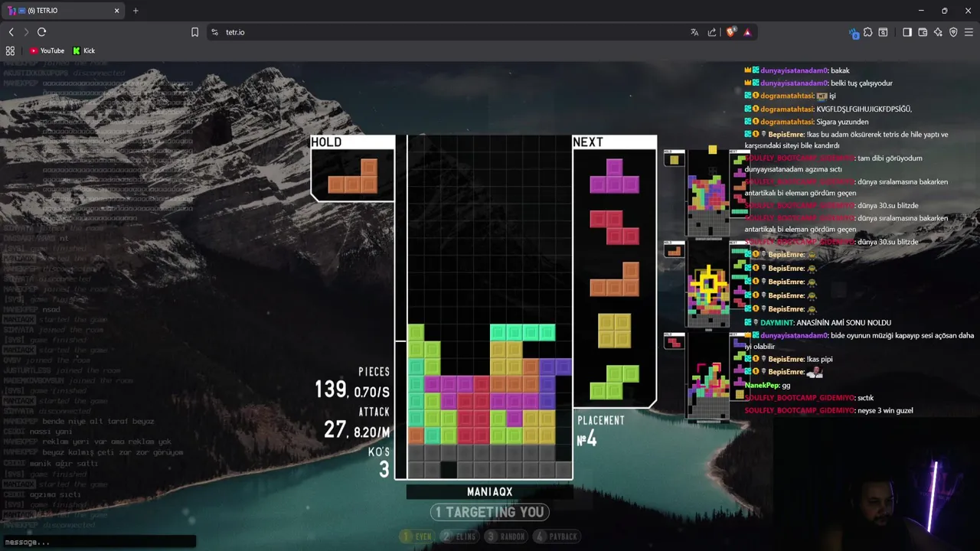Toggle the browser sidebar panel

pyautogui.click(x=907, y=32)
